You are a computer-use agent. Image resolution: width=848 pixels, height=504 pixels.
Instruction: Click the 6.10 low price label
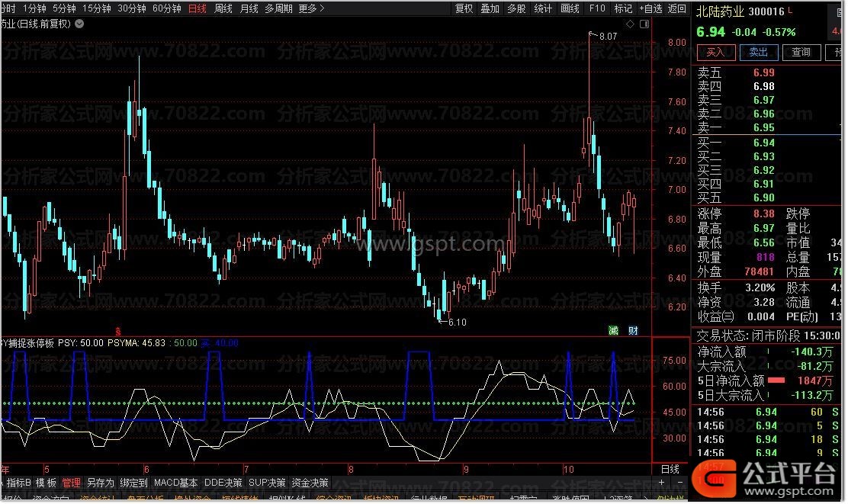point(457,323)
